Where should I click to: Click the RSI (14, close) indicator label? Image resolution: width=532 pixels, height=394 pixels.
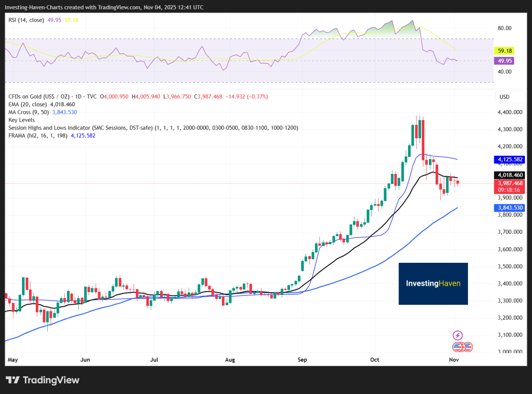click(x=26, y=20)
